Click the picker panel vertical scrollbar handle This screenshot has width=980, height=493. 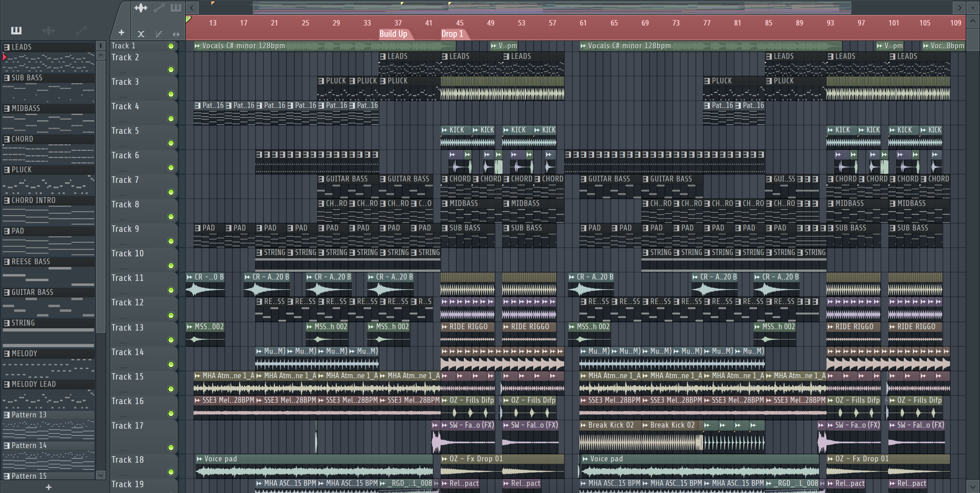pyautogui.click(x=100, y=196)
